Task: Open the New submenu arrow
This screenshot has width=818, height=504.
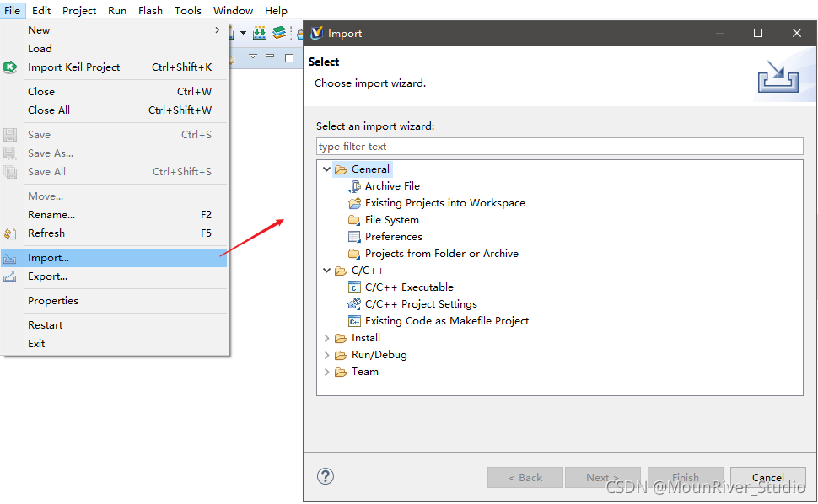Action: point(217,30)
